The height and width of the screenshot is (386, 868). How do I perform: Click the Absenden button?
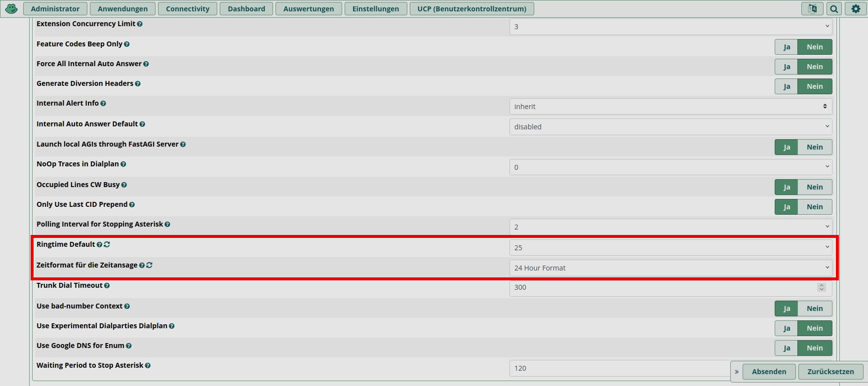tap(769, 372)
